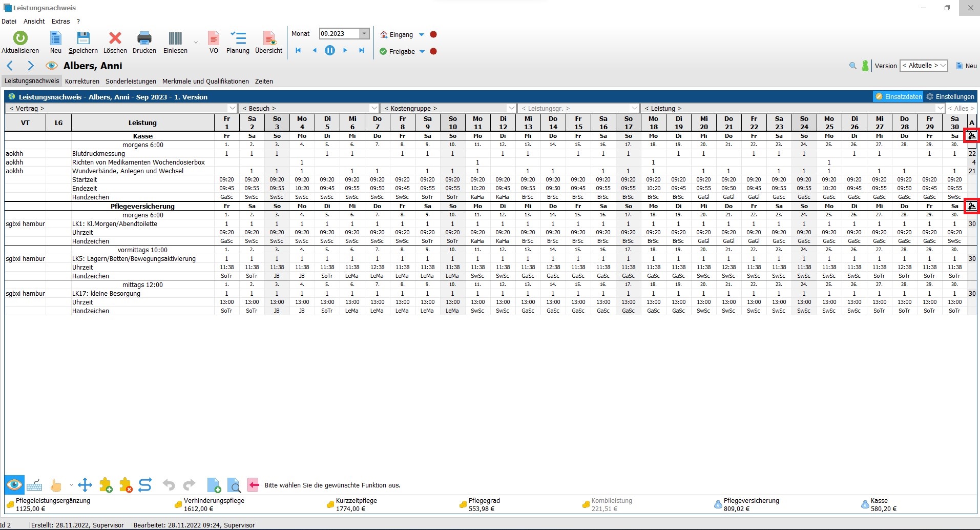Select the pointing hand tool
980x530 pixels.
pyautogui.click(x=56, y=485)
